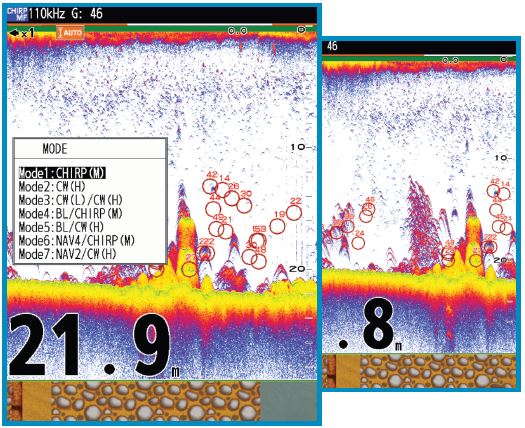Click the x1 picture advance arrow icon
The image size is (525, 428).
[x=22, y=33]
